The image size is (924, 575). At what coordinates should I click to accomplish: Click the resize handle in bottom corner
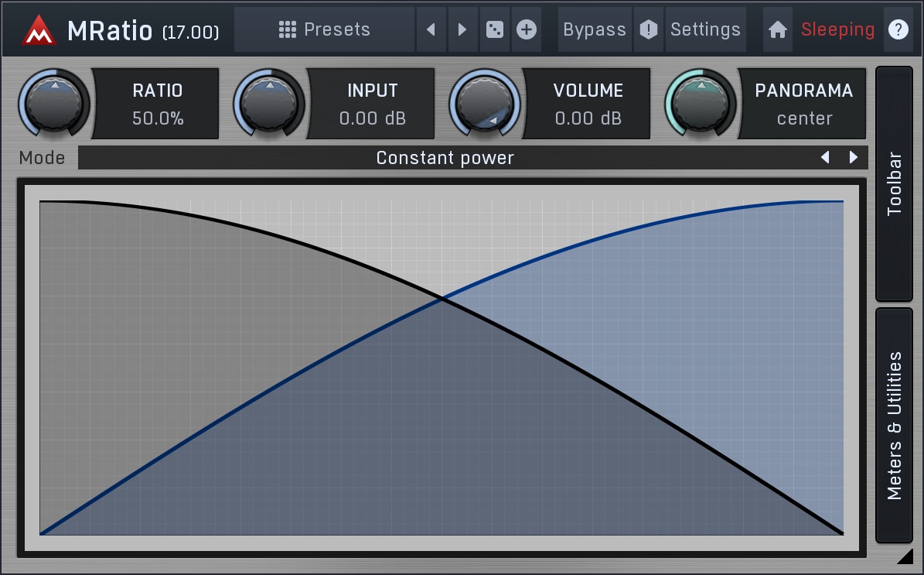point(905,556)
